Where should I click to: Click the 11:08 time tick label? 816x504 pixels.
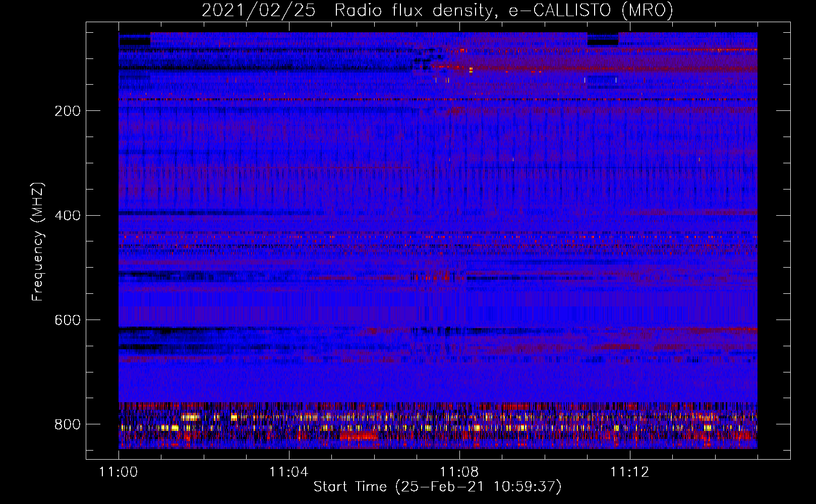pyautogui.click(x=459, y=472)
